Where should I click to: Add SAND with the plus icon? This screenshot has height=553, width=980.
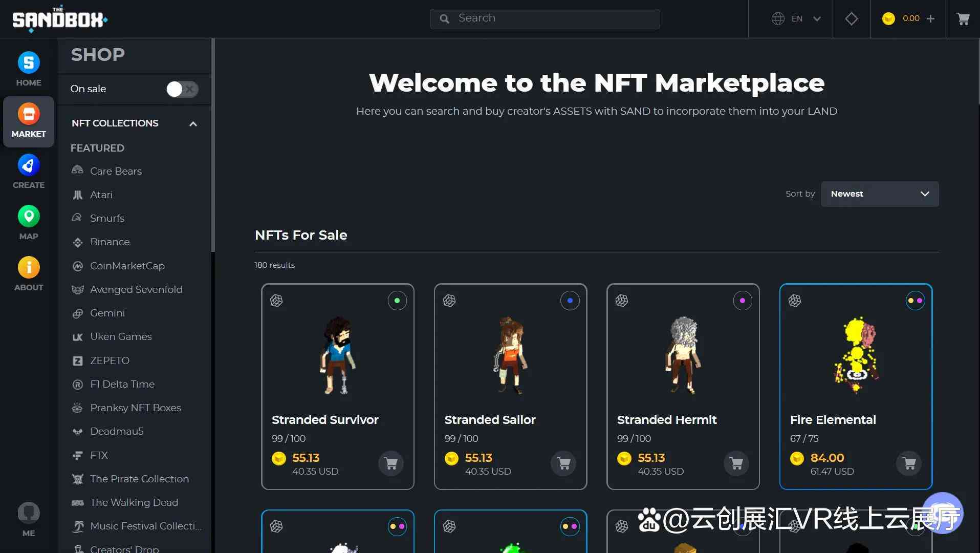[x=930, y=19]
